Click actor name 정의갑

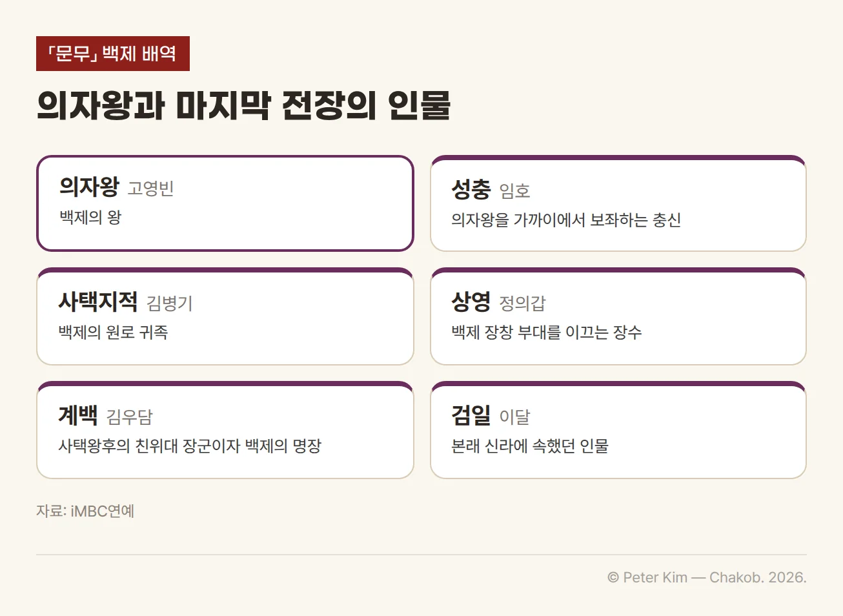click(523, 303)
